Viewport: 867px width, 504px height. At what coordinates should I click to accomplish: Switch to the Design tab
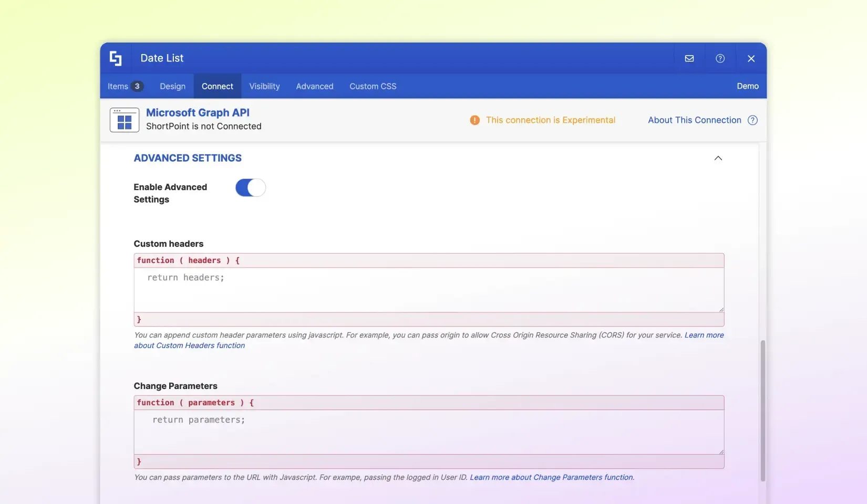(x=172, y=86)
